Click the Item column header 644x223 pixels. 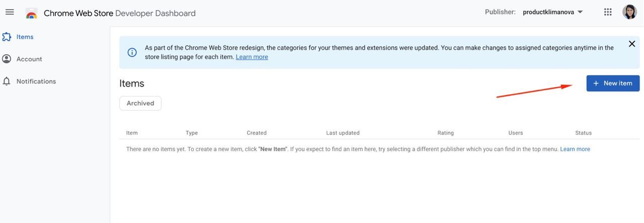[x=132, y=133]
